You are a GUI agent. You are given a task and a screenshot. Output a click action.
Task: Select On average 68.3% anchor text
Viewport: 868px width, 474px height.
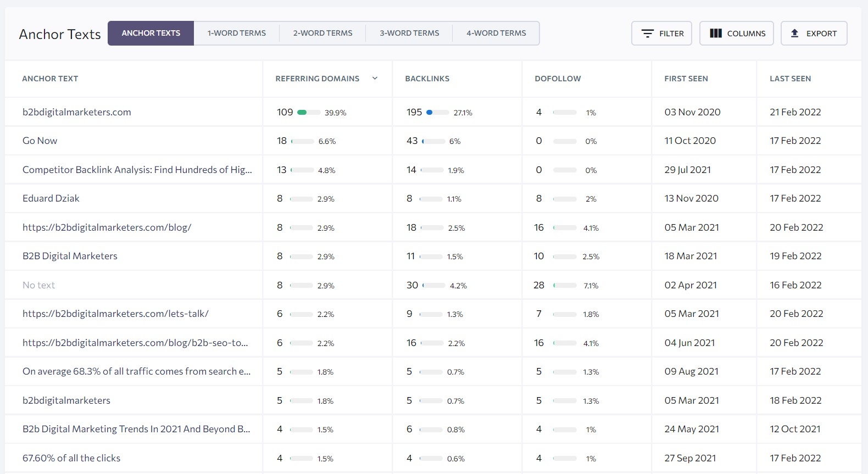pos(136,371)
